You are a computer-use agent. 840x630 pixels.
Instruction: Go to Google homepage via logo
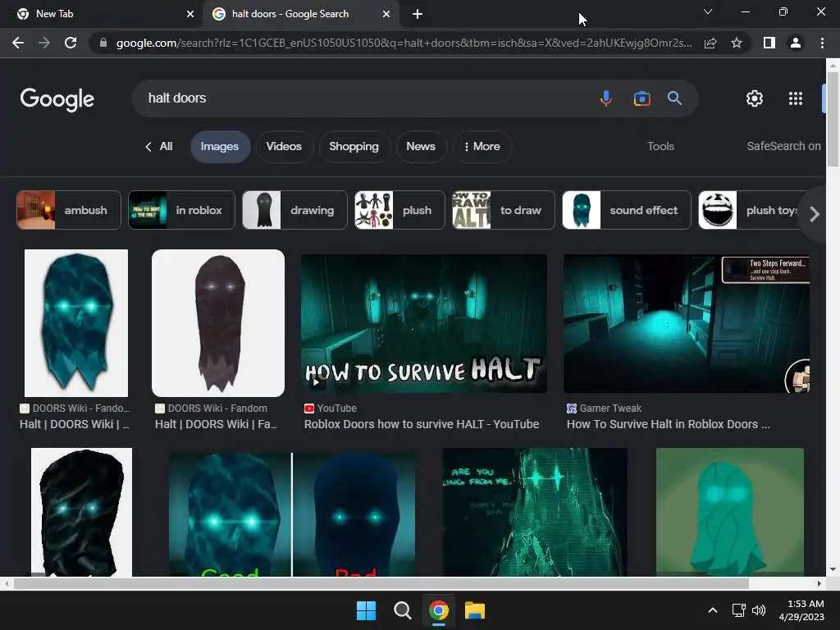pos(57,99)
